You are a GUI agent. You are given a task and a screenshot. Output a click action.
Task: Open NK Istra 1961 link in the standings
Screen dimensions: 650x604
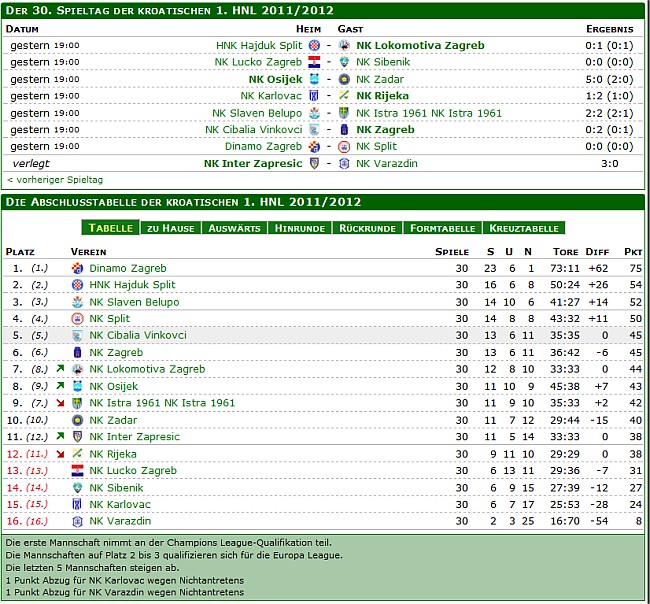[x=162, y=403]
